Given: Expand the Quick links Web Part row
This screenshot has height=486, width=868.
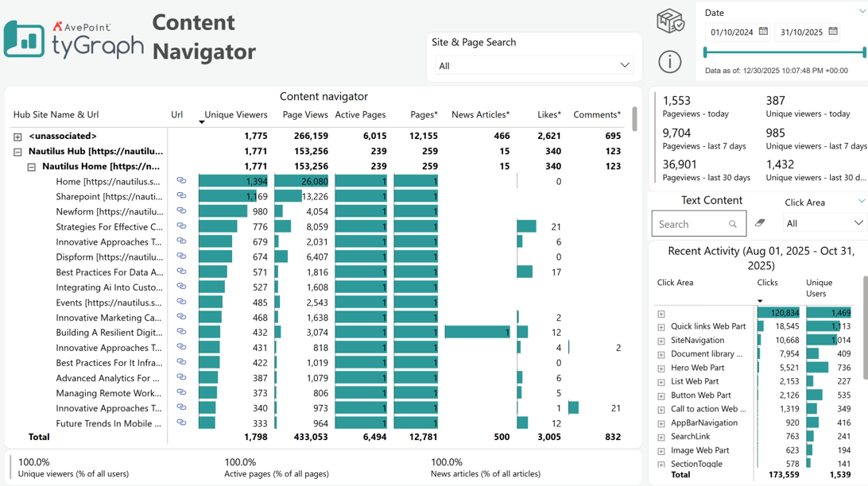Looking at the screenshot, I should tap(661, 327).
